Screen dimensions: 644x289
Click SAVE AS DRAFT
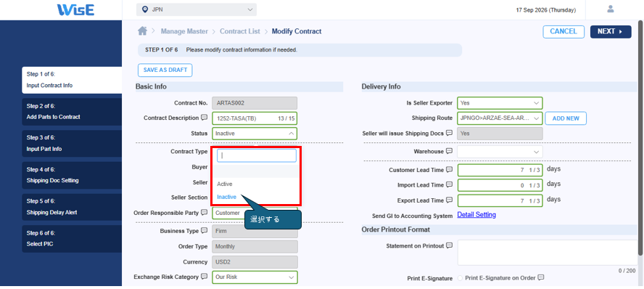[x=165, y=70]
